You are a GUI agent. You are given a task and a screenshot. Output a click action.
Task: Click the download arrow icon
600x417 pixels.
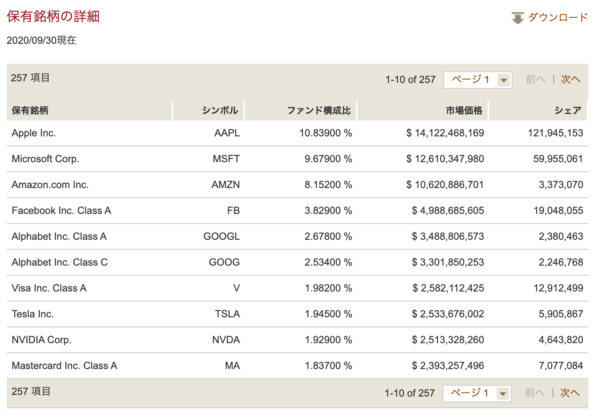click(517, 18)
